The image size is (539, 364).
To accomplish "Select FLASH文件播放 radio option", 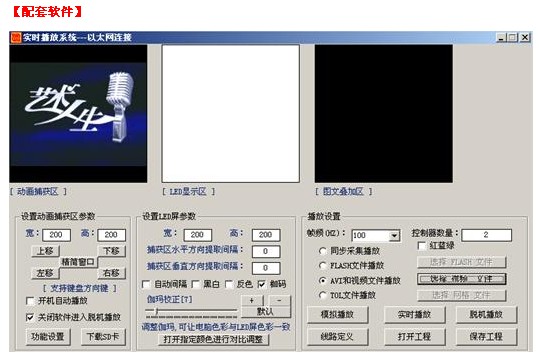I will (322, 265).
